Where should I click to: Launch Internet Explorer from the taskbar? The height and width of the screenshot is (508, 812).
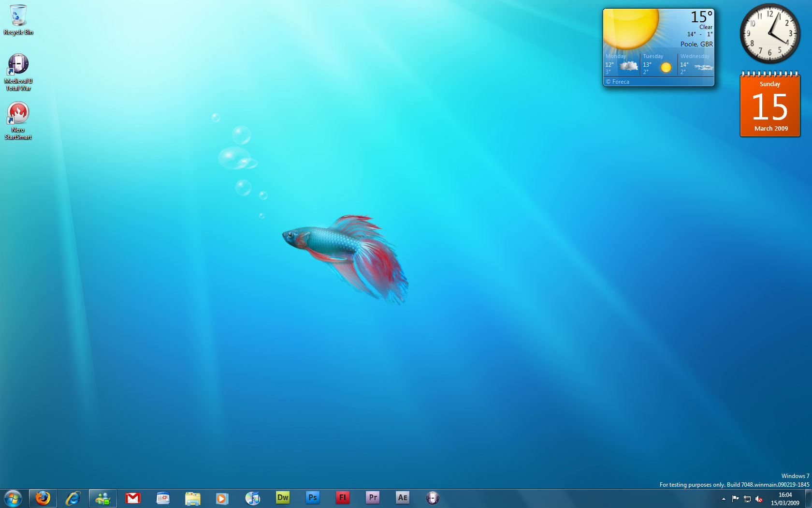(73, 498)
